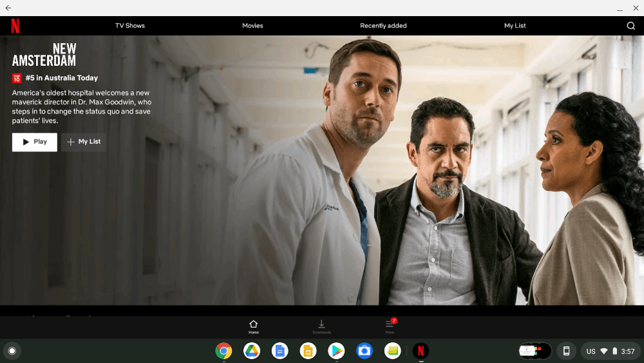This screenshot has width=644, height=363.
Task: Click the New Amsterdam synopsis text
Action: (82, 106)
